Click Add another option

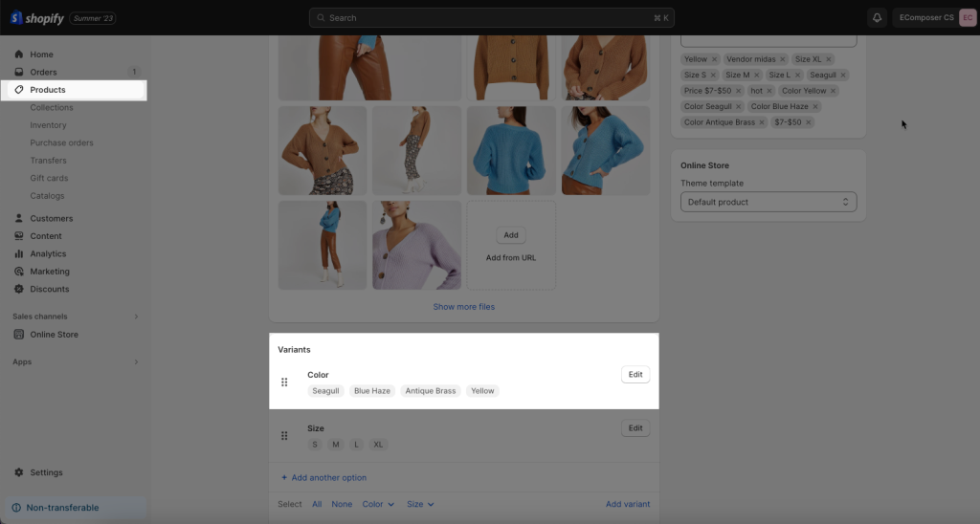[x=323, y=478]
